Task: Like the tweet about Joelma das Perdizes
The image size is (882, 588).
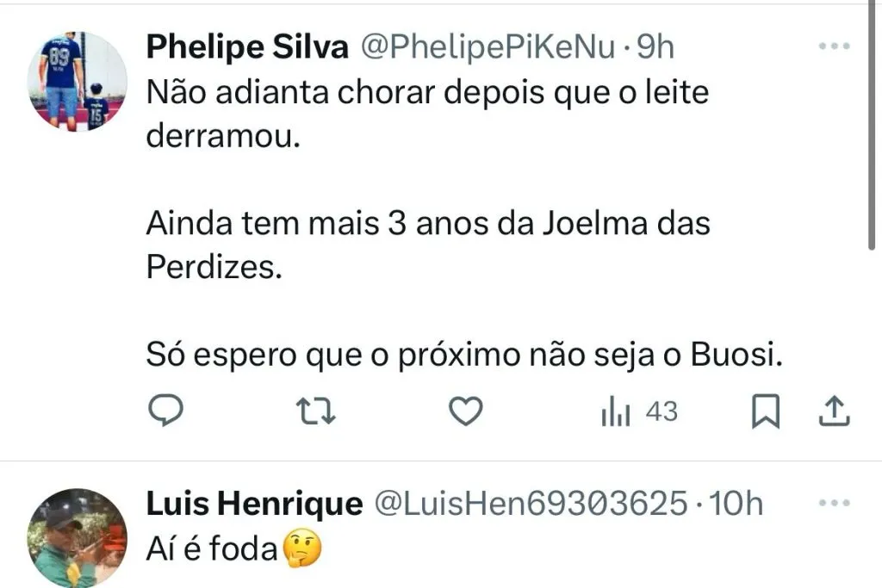Action: [x=467, y=414]
